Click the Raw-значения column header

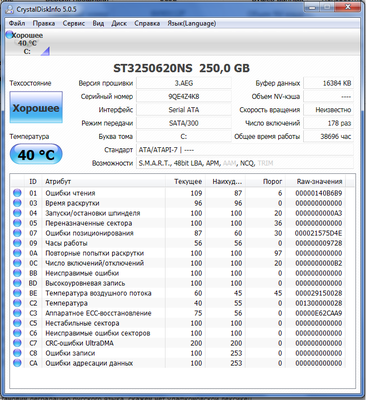click(315, 182)
